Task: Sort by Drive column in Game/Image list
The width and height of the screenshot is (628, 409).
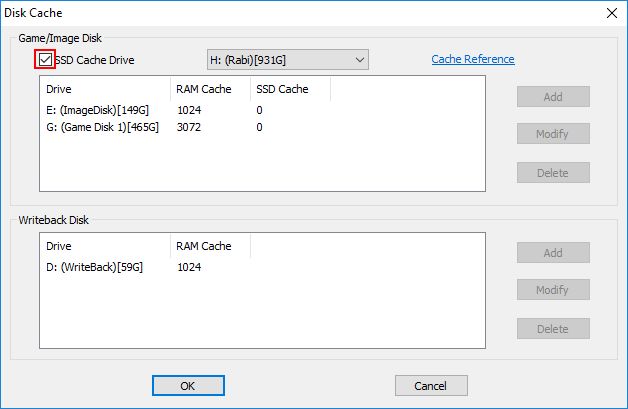Action: (x=105, y=89)
